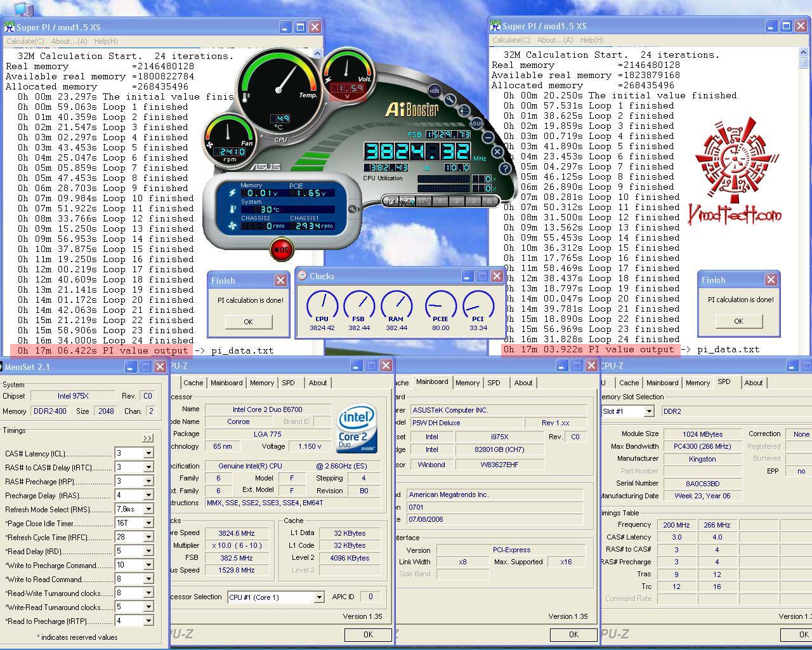Open RAS# to CAS# Delay dropdown in MemSet
This screenshot has height=650, width=812.
click(x=148, y=467)
